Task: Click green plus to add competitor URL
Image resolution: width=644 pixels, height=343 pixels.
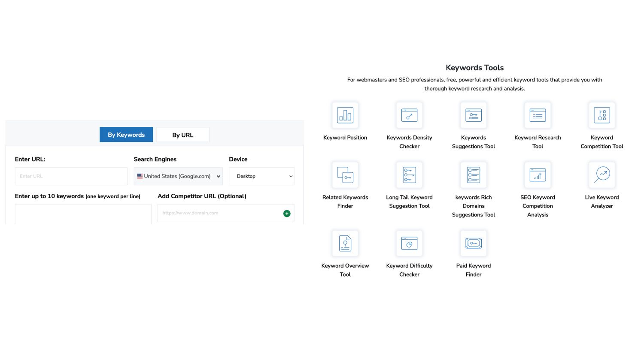Action: pyautogui.click(x=287, y=214)
